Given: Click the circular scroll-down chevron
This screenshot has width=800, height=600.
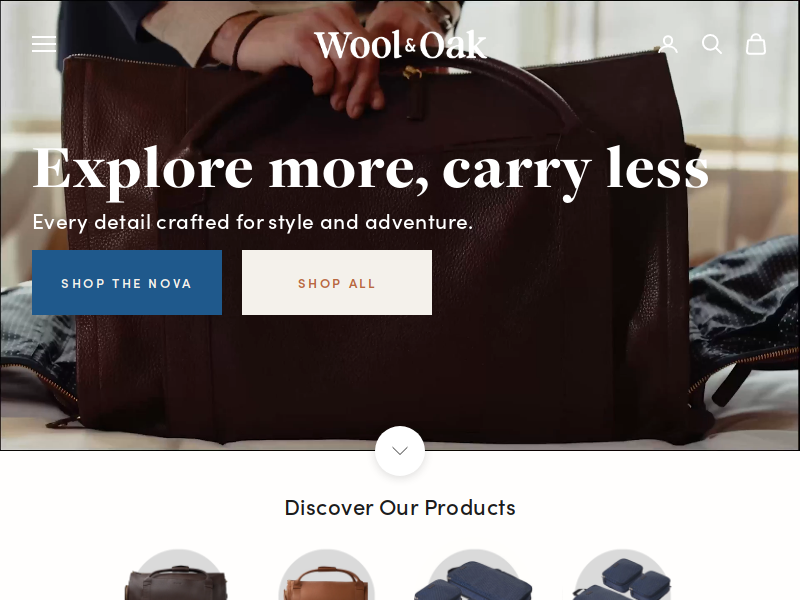Looking at the screenshot, I should click(400, 451).
